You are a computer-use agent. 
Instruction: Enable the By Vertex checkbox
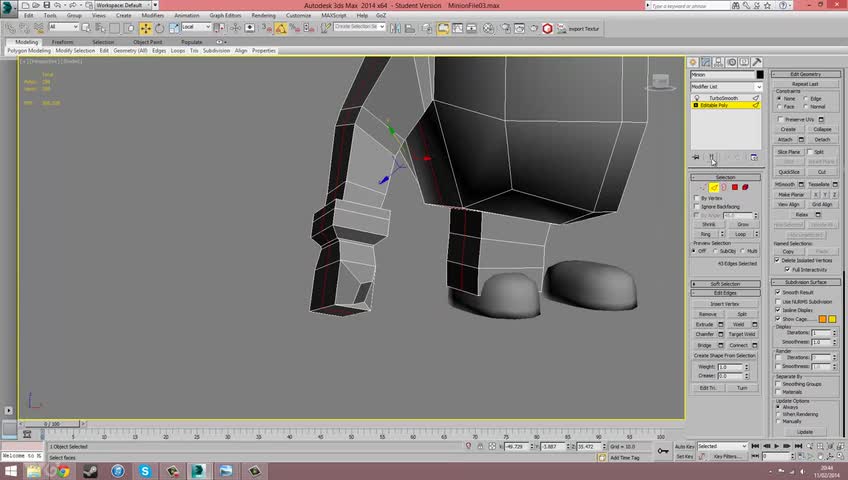pos(696,198)
